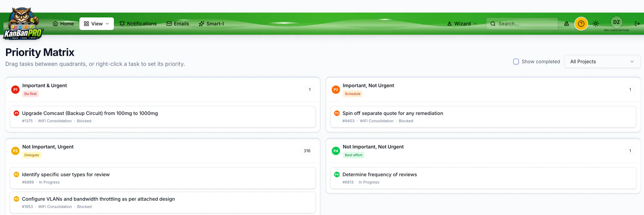Click P2 icon on Spin off quote task
Viewport: 644px width, 215px height.
click(x=337, y=113)
